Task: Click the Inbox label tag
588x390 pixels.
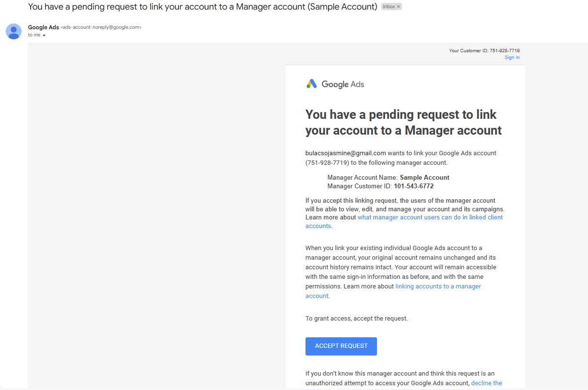Action: (391, 7)
